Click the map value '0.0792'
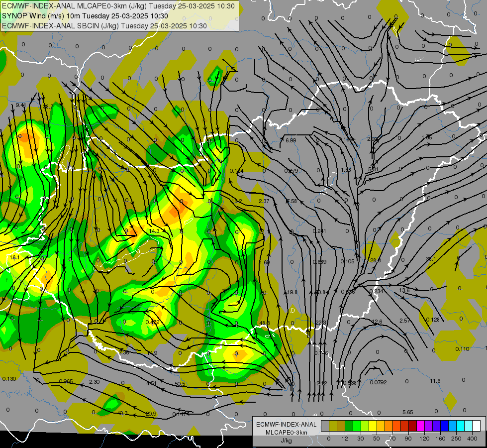 378,382
